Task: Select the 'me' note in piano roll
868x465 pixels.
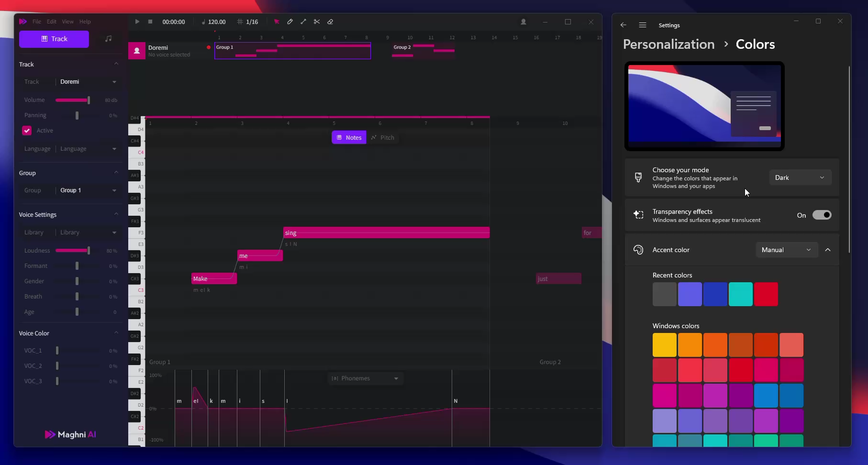Action: 260,255
